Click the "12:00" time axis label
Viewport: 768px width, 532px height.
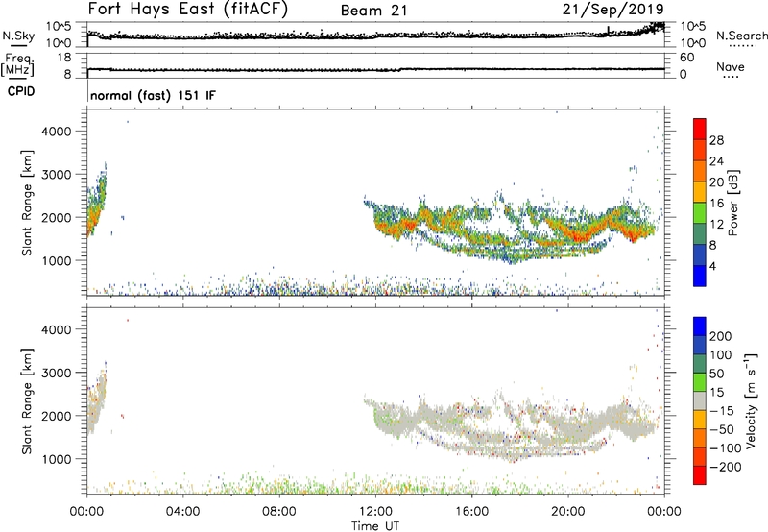(375, 512)
